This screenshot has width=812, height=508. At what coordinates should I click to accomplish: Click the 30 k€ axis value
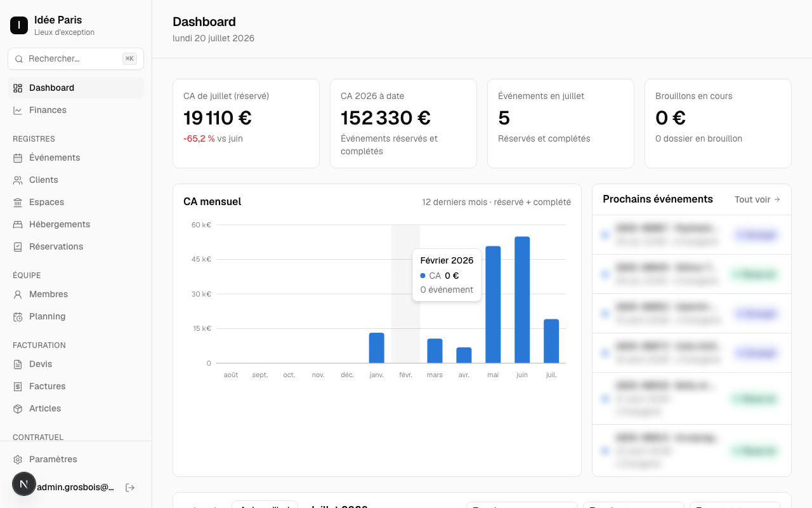[x=201, y=294]
